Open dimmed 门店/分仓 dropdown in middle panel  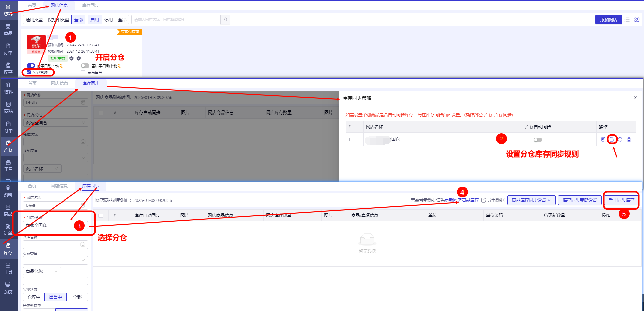56,123
